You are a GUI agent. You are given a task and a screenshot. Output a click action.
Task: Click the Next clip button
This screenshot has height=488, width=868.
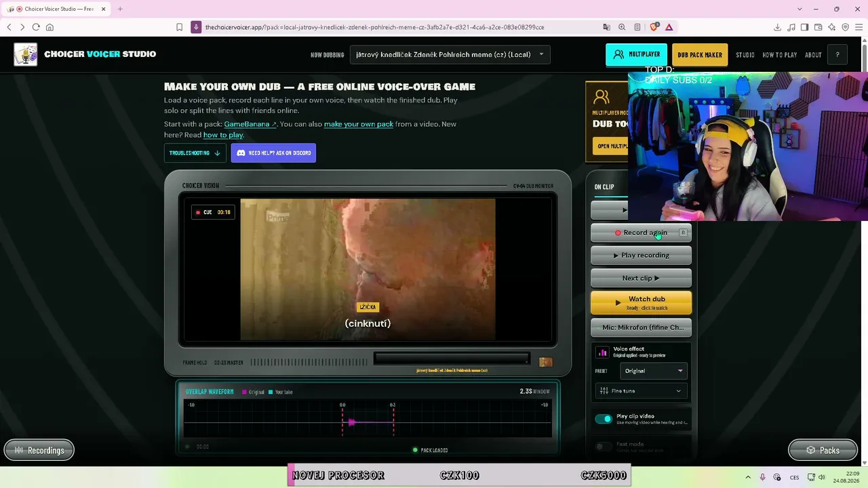pyautogui.click(x=641, y=278)
